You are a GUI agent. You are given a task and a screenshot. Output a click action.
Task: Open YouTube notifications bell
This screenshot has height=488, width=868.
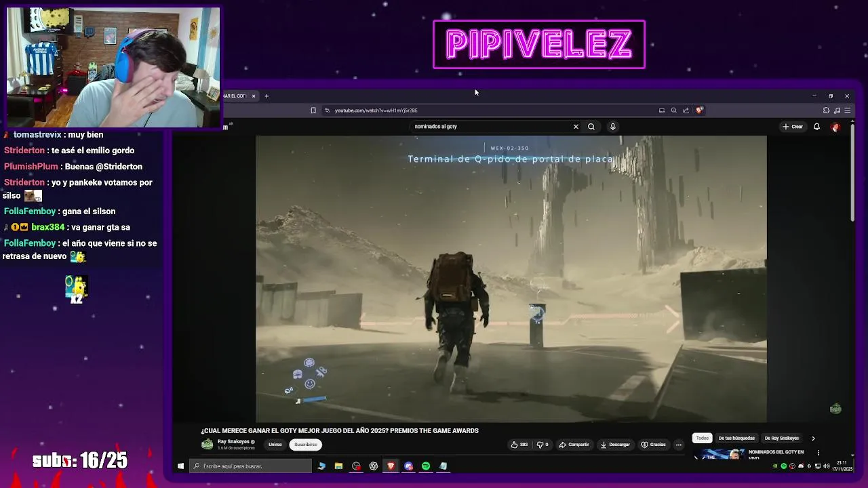coord(816,127)
